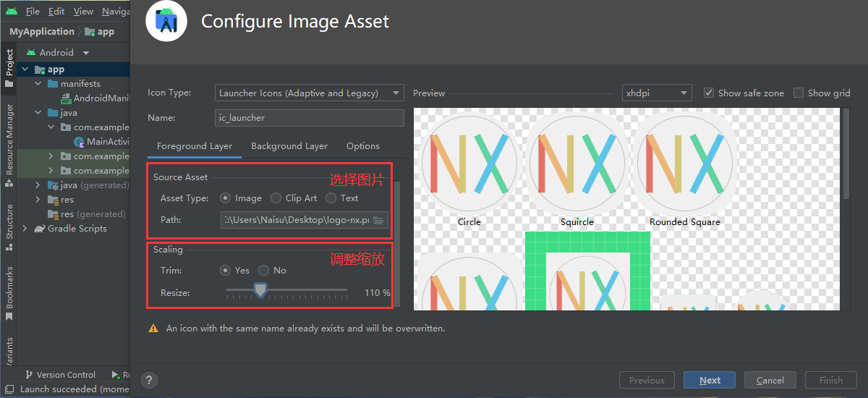Open the Resource Manager side tab

[x=9, y=145]
